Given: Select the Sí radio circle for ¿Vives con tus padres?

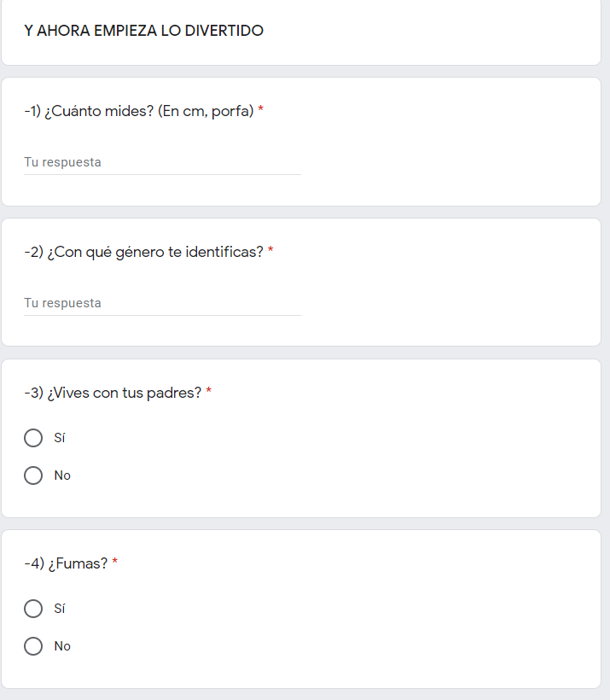Looking at the screenshot, I should (x=33, y=438).
